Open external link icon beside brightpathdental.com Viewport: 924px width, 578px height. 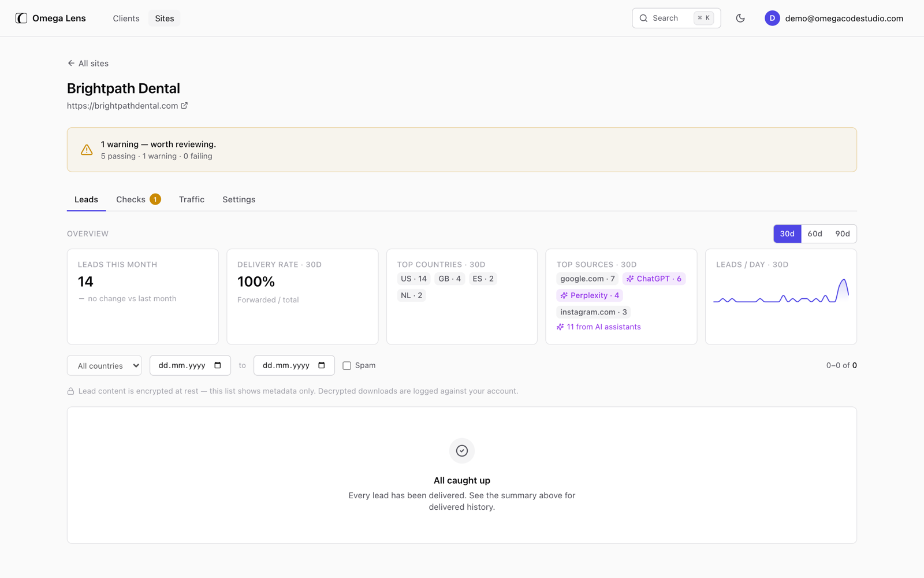[184, 106]
